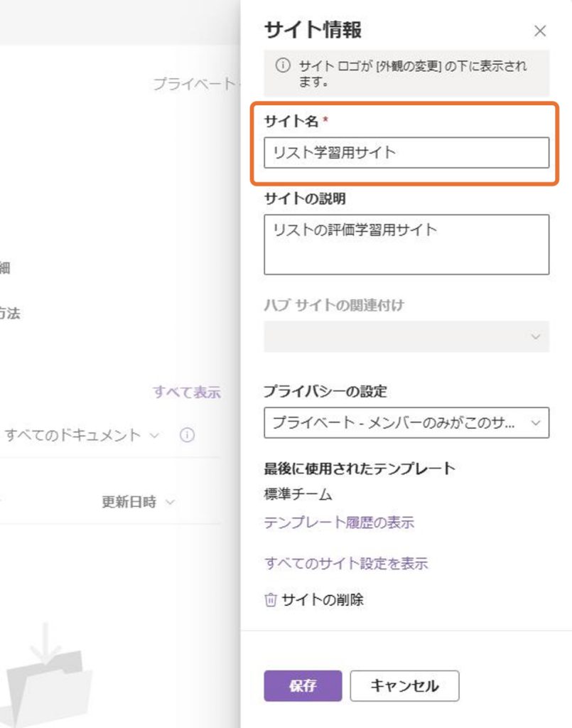
Task: Click the 標準チーム template text
Action: [298, 494]
